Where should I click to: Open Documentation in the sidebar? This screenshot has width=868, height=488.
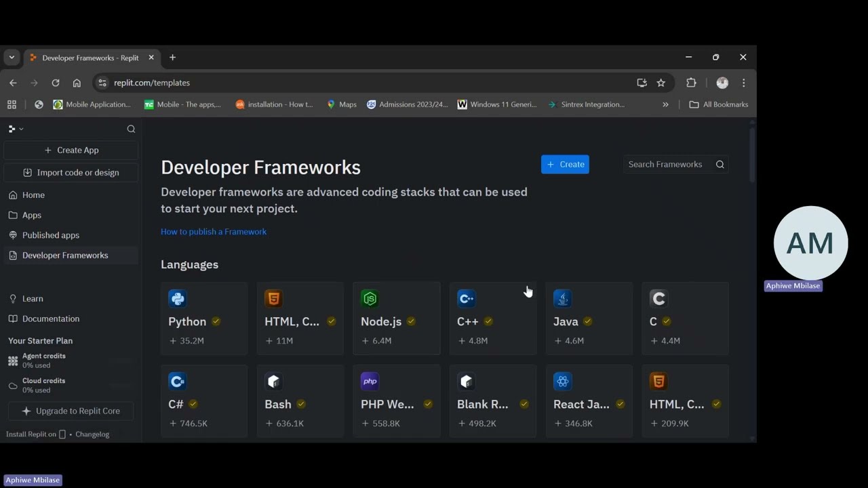71,319
